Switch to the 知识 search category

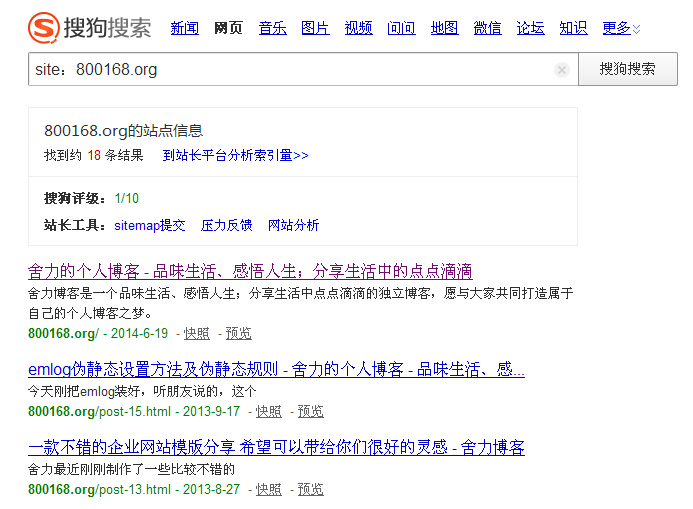[x=573, y=28]
